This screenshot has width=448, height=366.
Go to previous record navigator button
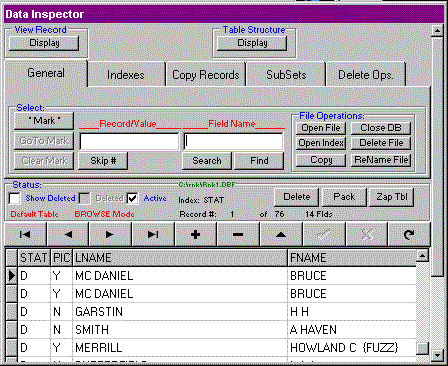[68, 235]
